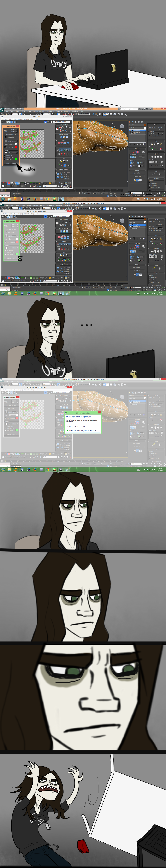This screenshot has height=868, width=166.
Task: Open Options menu of Edit UVWs, first screenshot
Action: click(26, 119)
